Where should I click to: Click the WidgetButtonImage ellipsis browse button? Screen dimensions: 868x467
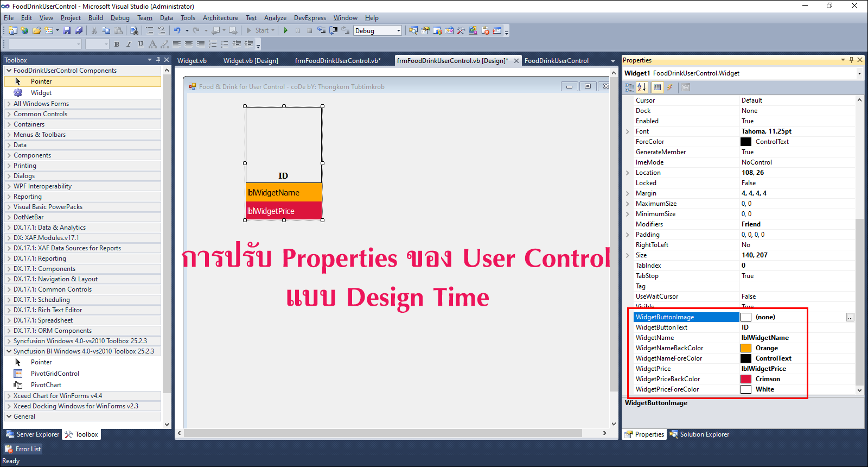tap(850, 317)
